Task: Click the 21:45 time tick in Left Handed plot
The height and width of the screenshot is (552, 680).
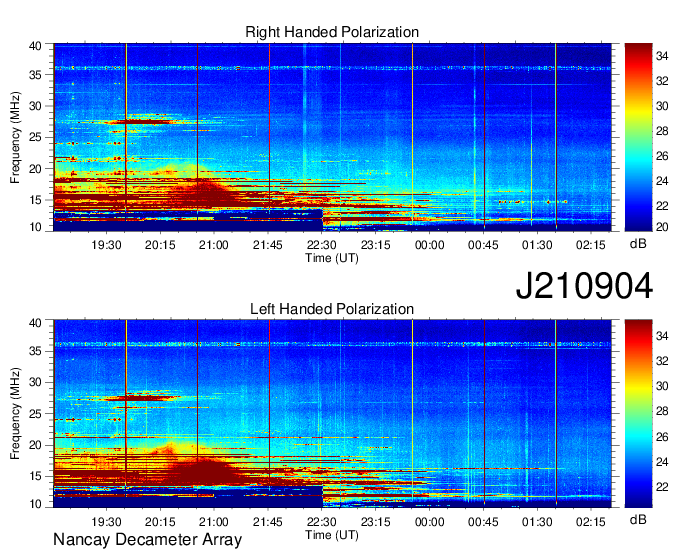Action: pos(268,522)
